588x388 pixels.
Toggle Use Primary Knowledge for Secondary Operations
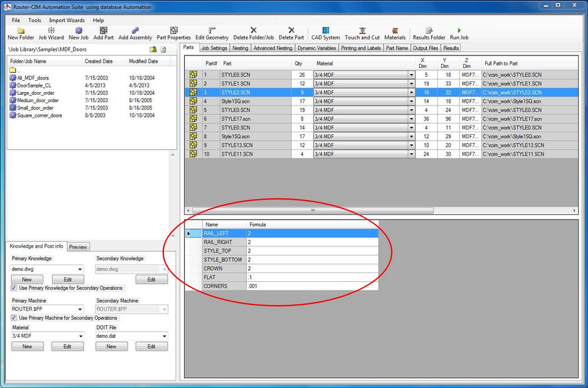pyautogui.click(x=14, y=288)
